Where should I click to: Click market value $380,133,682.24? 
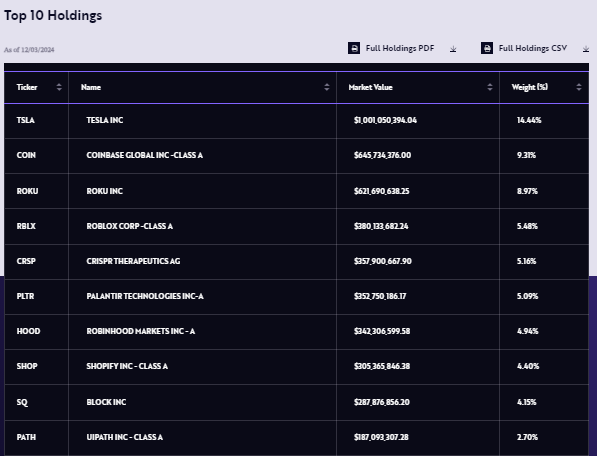coord(381,226)
